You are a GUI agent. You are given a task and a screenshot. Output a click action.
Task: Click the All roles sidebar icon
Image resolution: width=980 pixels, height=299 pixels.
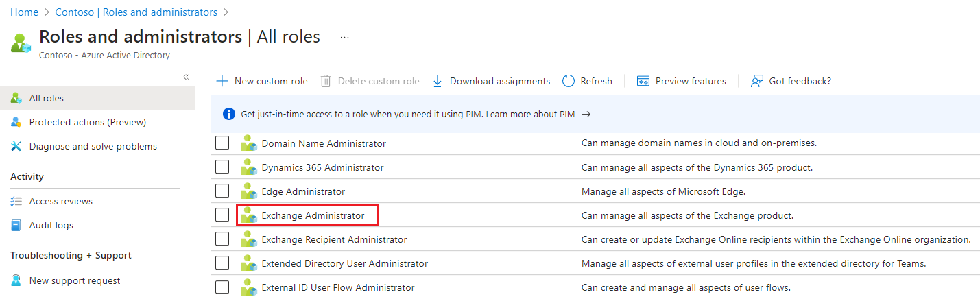[x=16, y=98]
